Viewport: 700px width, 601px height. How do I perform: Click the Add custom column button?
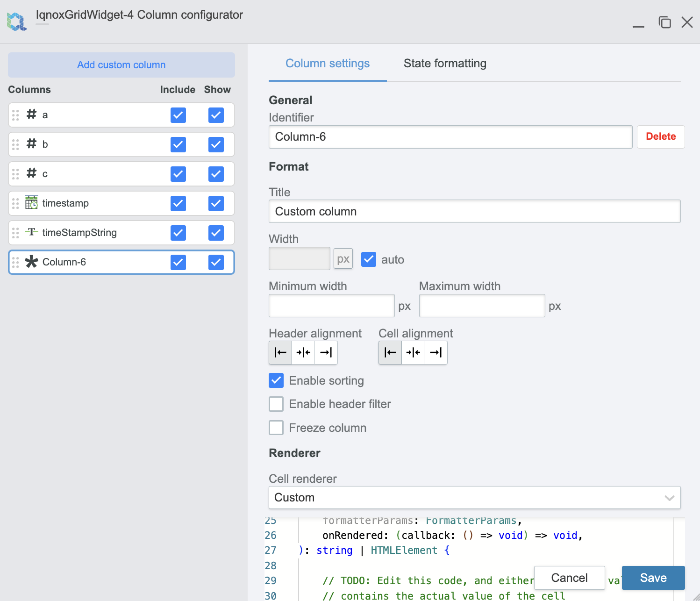point(121,65)
